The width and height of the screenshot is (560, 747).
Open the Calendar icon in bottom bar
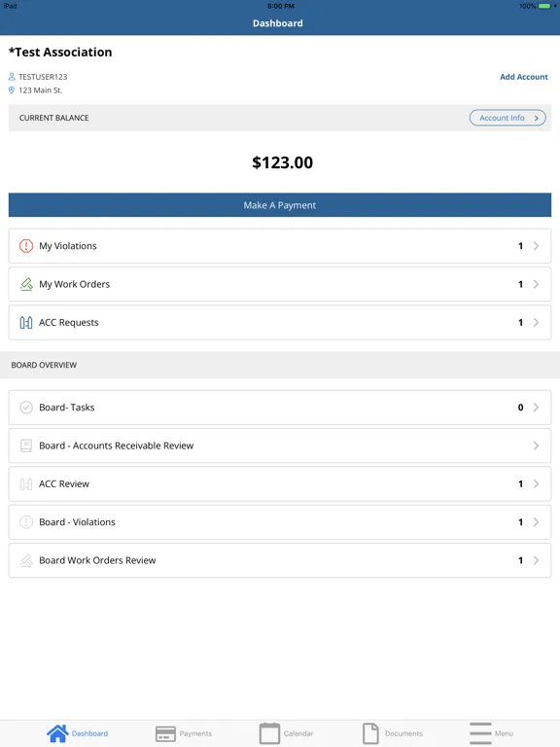(269, 733)
